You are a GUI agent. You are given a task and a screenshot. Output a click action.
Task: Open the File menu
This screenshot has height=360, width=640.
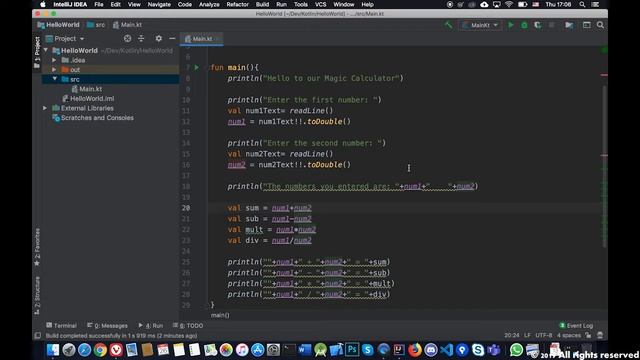(x=99, y=4)
